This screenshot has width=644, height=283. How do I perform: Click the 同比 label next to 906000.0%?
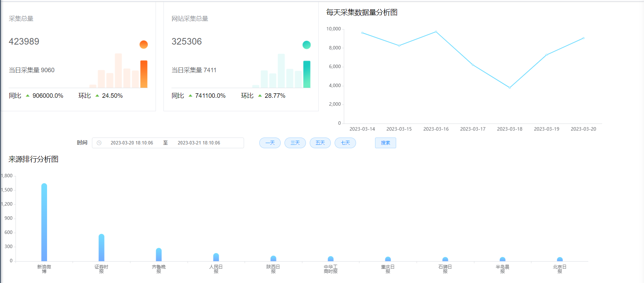15,96
